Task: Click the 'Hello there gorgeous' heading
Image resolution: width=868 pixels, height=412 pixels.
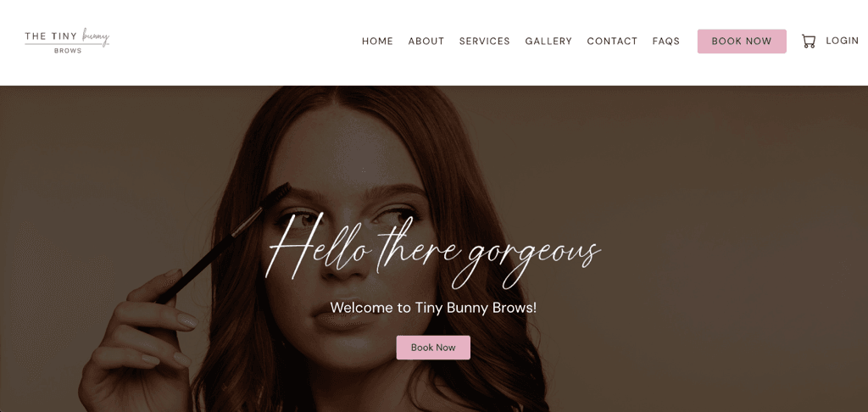Action: (x=433, y=250)
